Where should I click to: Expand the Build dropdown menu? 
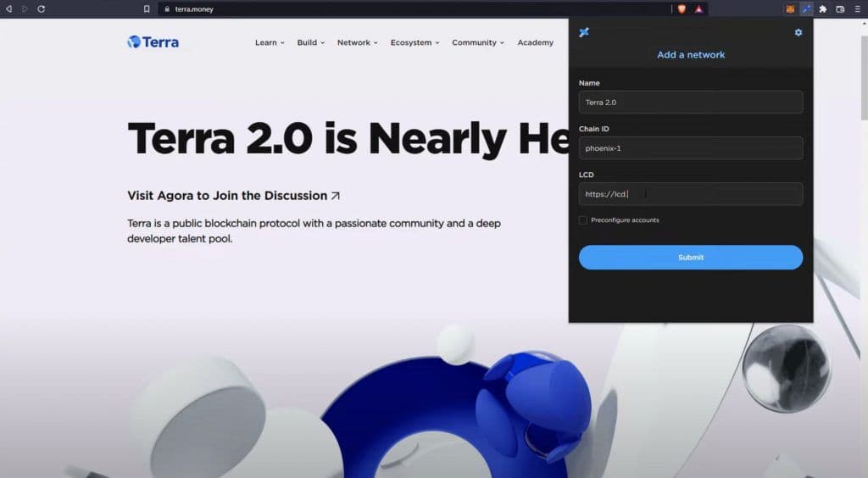coord(310,42)
